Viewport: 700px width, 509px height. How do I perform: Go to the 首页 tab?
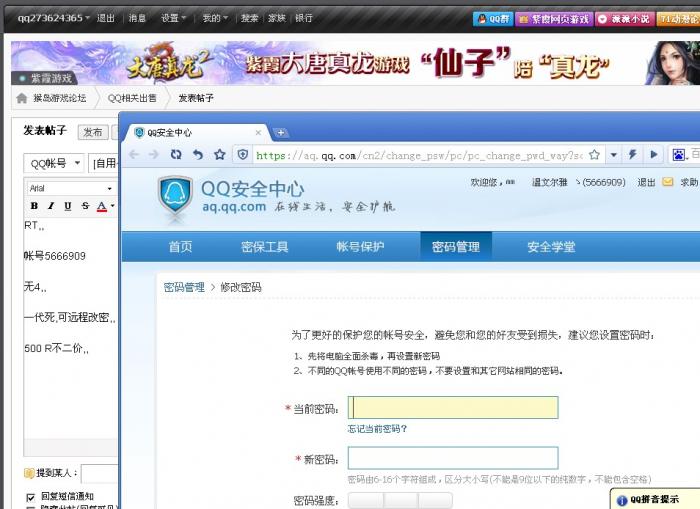click(180, 246)
